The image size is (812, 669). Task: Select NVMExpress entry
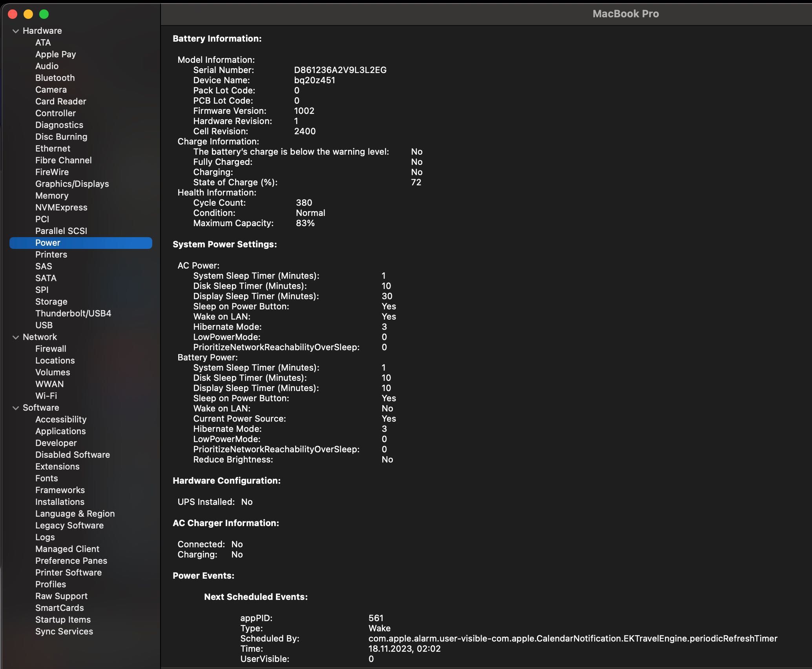click(x=61, y=207)
